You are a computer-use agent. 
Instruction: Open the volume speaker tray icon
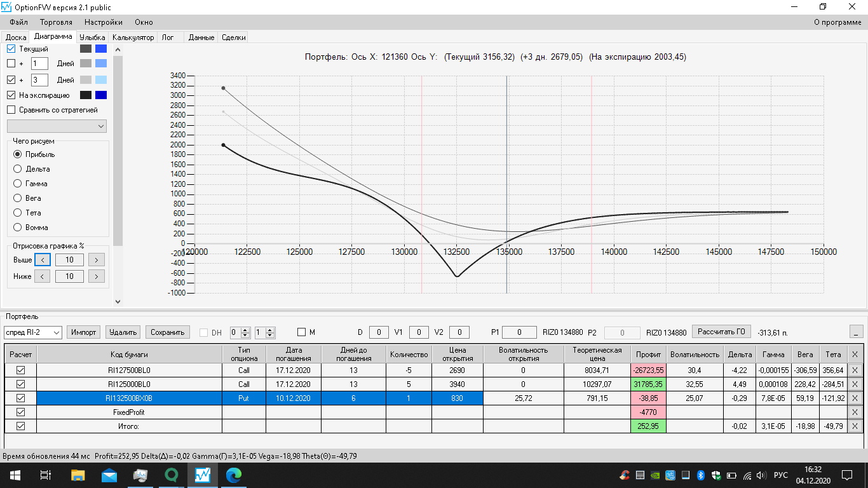click(761, 475)
